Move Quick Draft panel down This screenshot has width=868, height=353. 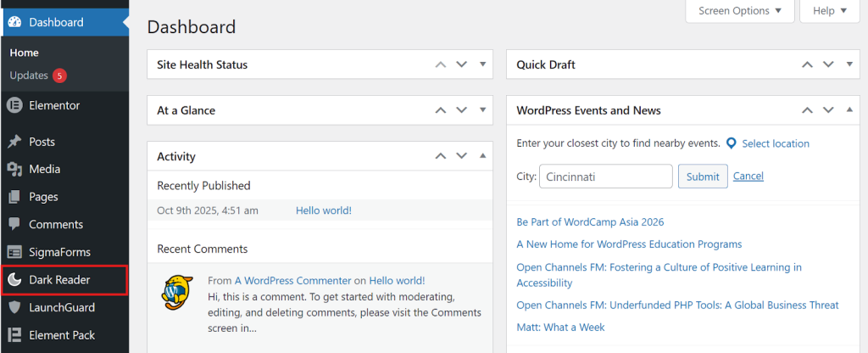point(828,64)
